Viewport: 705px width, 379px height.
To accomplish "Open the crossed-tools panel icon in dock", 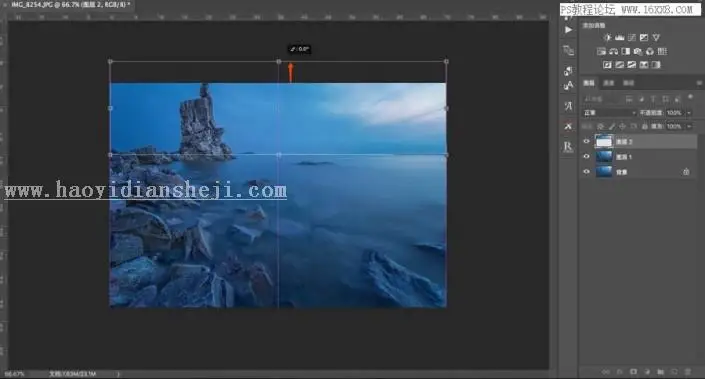I will tap(568, 126).
